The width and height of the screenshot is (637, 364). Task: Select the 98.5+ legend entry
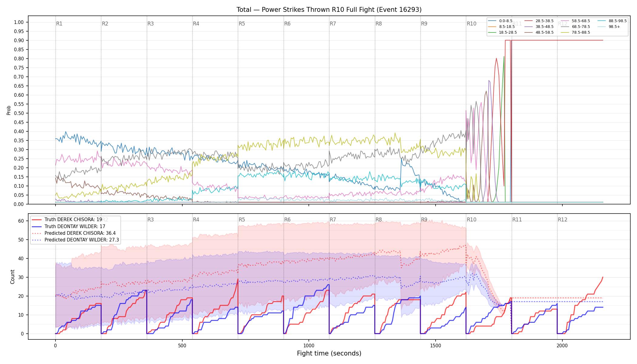pyautogui.click(x=609, y=27)
